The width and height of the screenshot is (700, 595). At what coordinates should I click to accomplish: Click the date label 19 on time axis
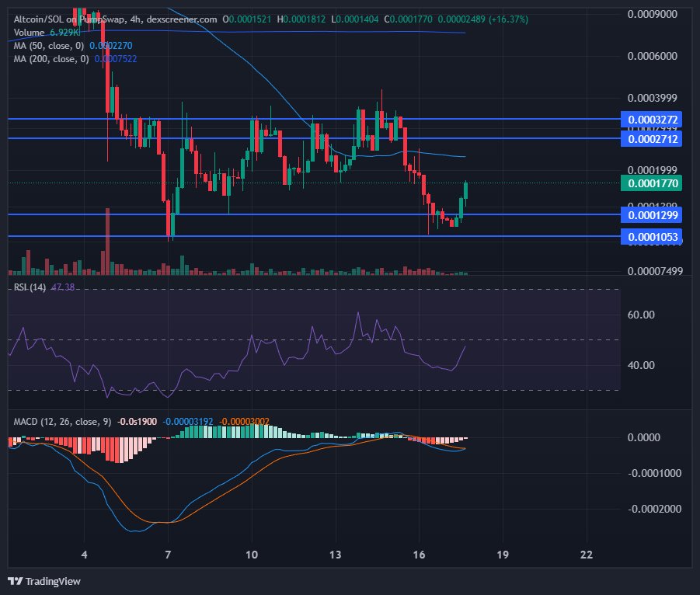click(503, 555)
